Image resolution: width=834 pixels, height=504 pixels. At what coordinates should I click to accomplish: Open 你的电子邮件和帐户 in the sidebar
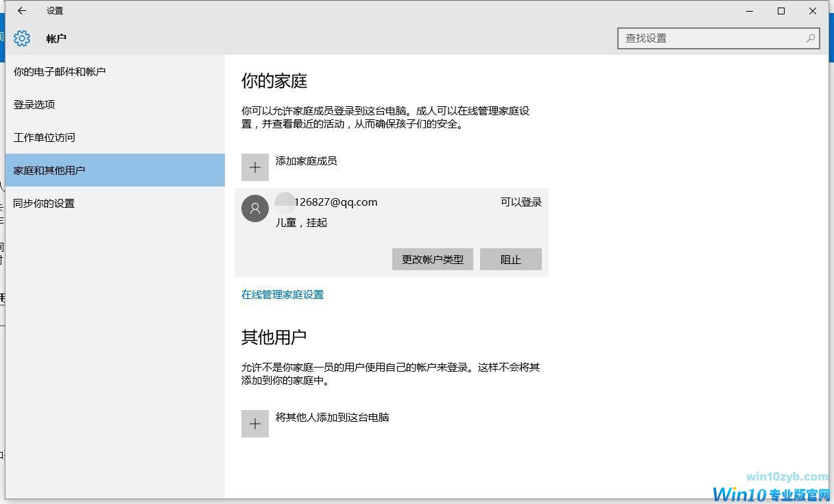[x=60, y=71]
